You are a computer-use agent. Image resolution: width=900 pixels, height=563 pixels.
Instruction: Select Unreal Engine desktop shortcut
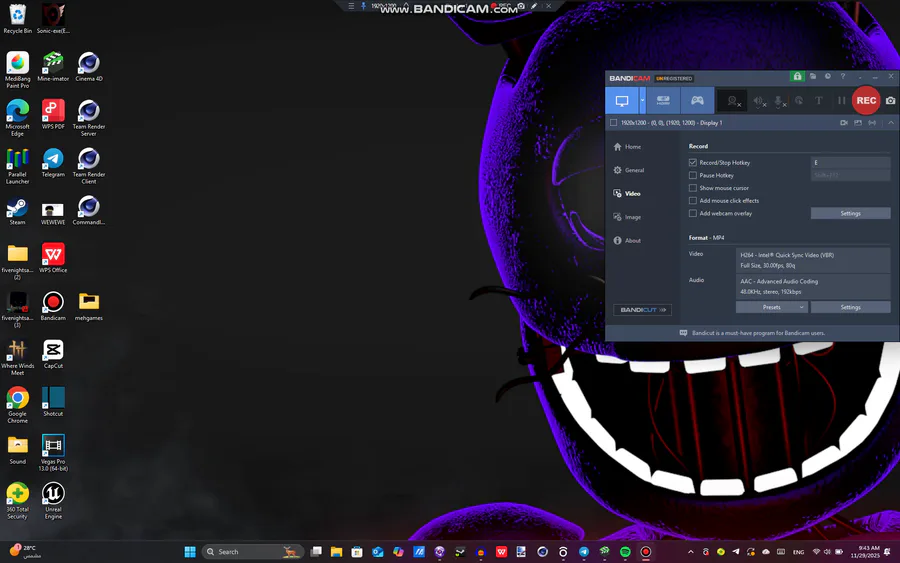[53, 501]
